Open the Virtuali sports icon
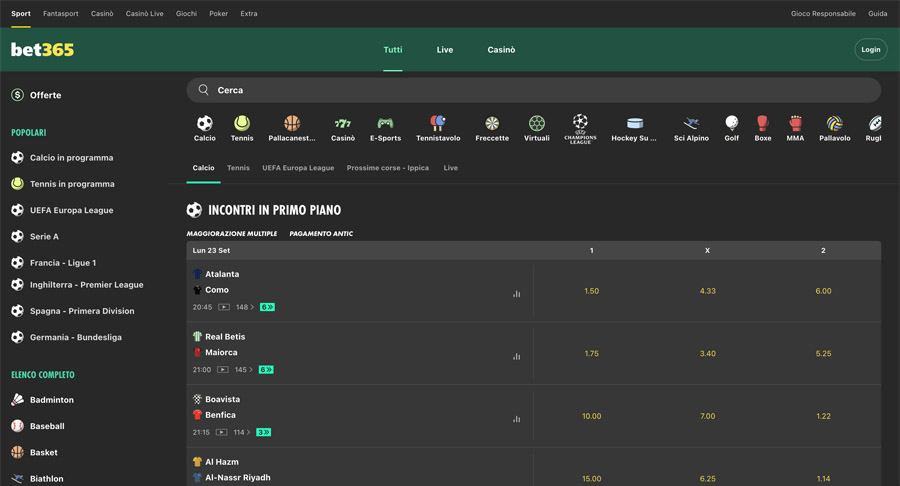Viewport: 900px width, 486px height. [x=537, y=123]
